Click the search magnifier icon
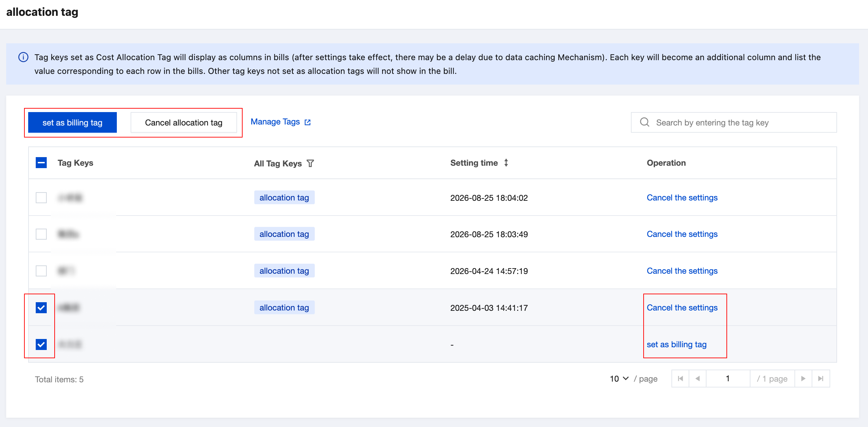The image size is (868, 427). click(x=645, y=122)
